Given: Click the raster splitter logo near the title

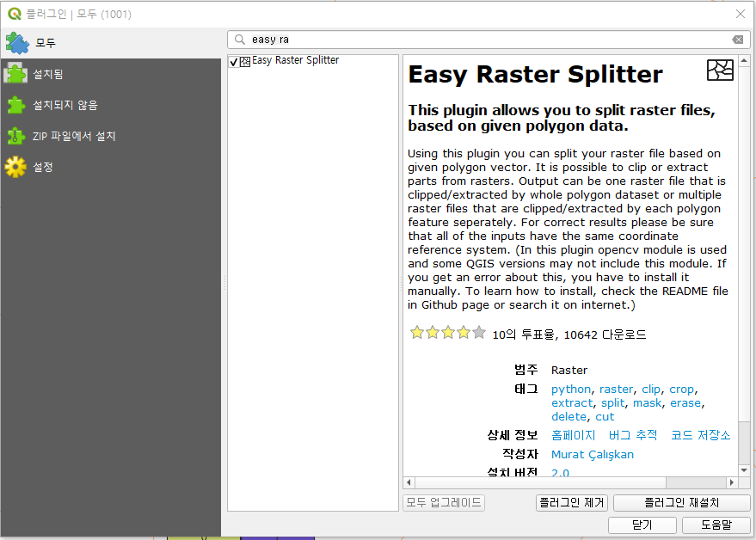Looking at the screenshot, I should pos(720,71).
